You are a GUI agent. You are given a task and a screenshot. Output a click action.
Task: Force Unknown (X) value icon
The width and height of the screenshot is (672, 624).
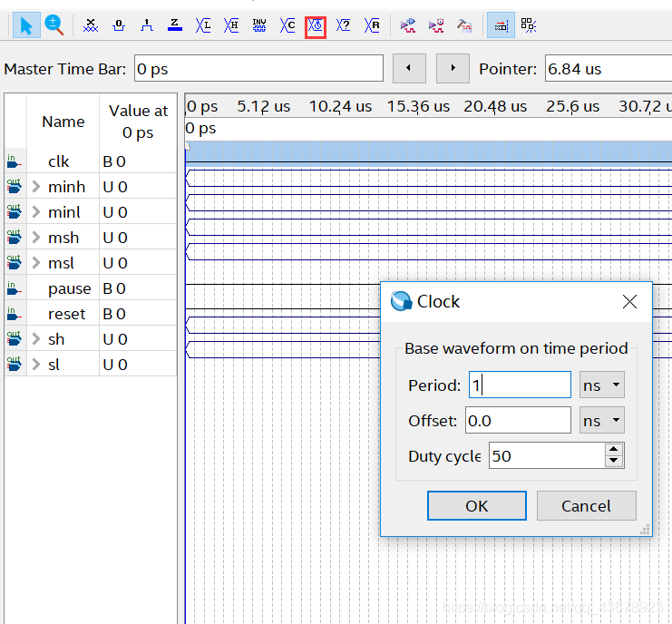click(91, 25)
